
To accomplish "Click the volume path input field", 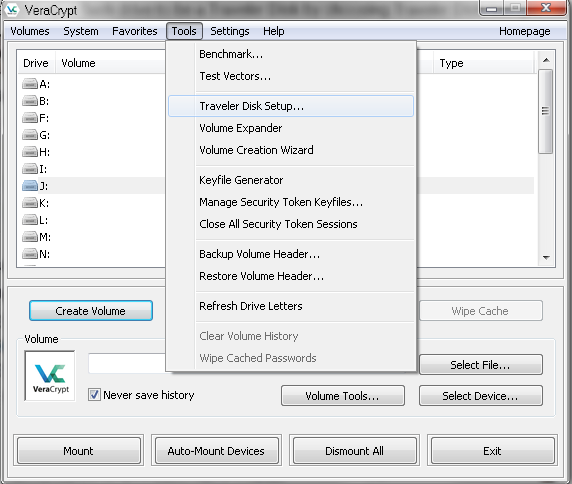I will coord(127,363).
